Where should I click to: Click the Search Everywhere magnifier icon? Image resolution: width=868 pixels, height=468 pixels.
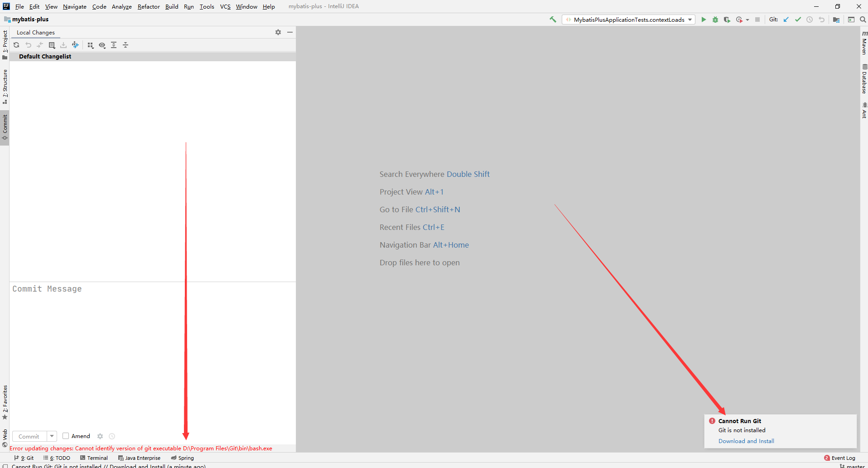pos(863,19)
